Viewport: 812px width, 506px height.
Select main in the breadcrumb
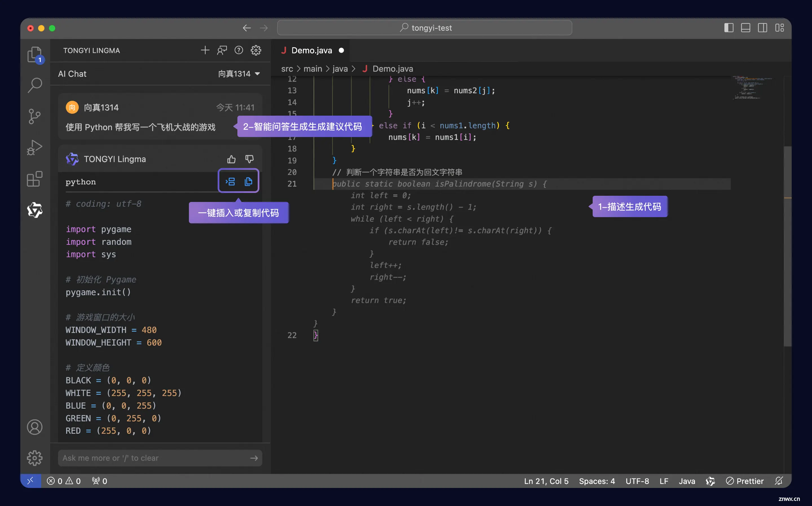[313, 69]
